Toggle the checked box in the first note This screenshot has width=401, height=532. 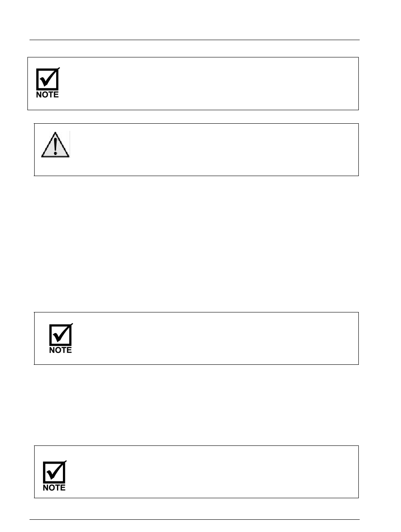click(47, 79)
